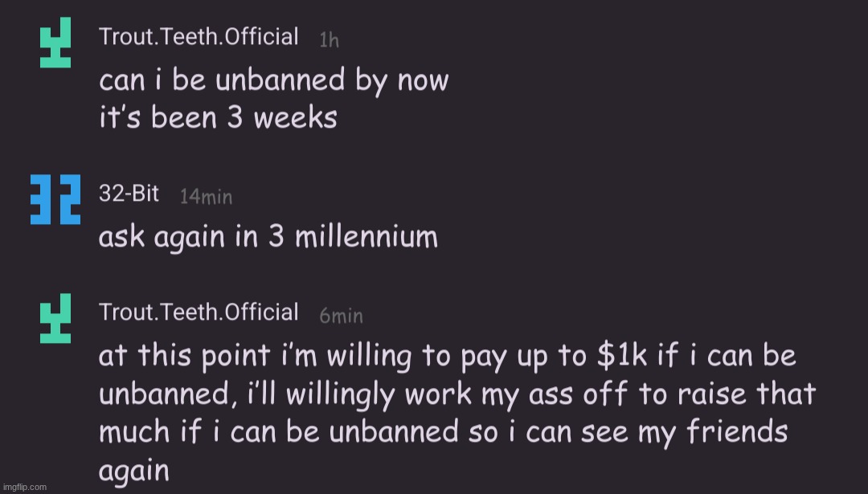The image size is (868, 494).
Task: Click the second Trout.Teeth.Official username label
Action: [199, 312]
